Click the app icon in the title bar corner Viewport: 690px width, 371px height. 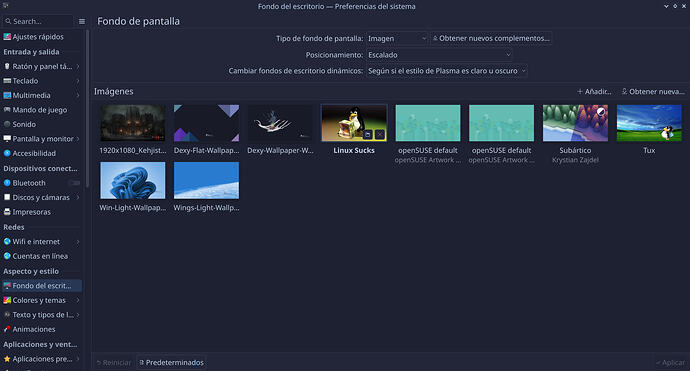tap(5, 6)
